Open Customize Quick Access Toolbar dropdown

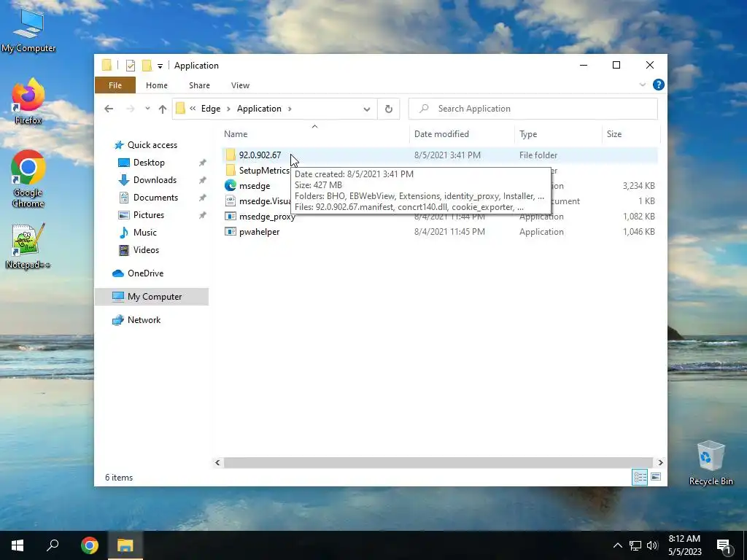[160, 66]
